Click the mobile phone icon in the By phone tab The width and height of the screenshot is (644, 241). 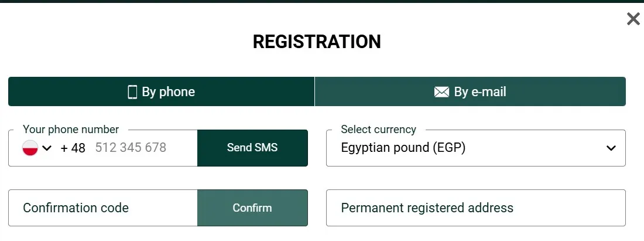coord(132,92)
